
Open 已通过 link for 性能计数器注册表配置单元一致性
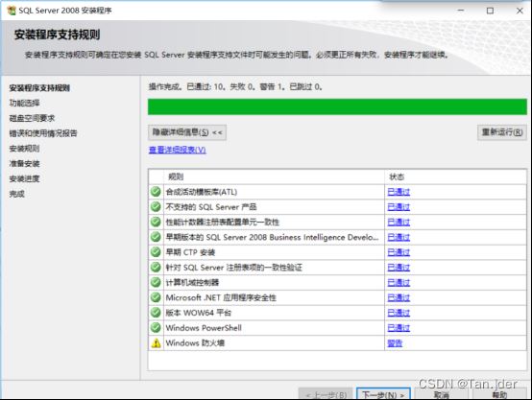(x=399, y=222)
